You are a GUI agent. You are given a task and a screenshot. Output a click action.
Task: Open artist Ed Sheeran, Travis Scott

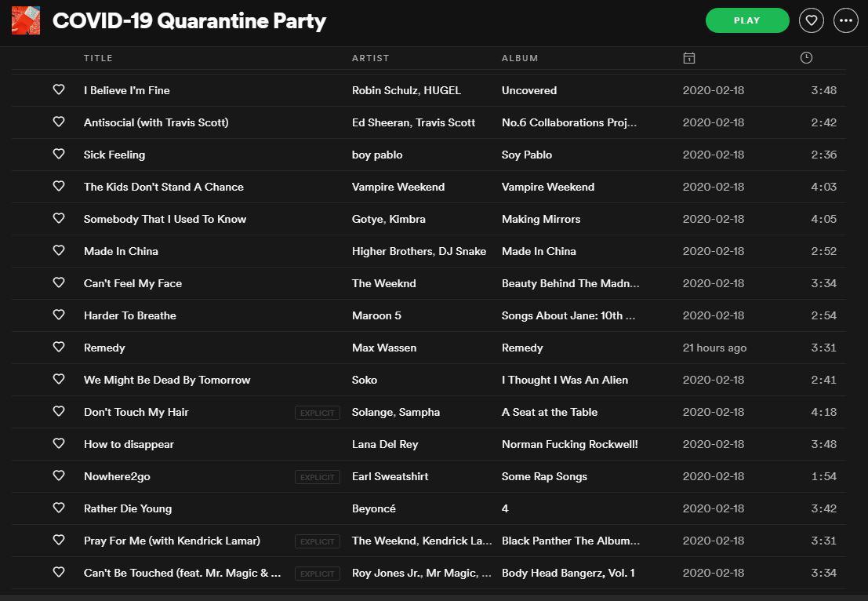413,122
